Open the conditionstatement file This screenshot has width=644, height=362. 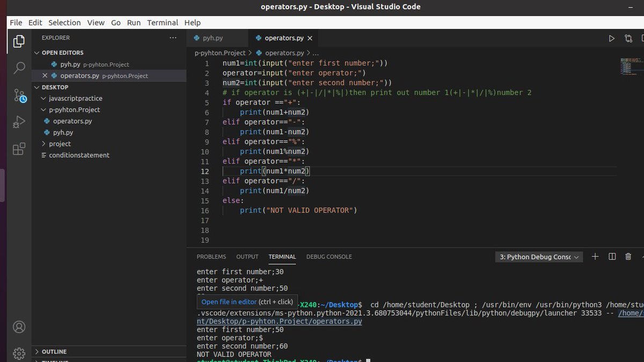pos(109,155)
